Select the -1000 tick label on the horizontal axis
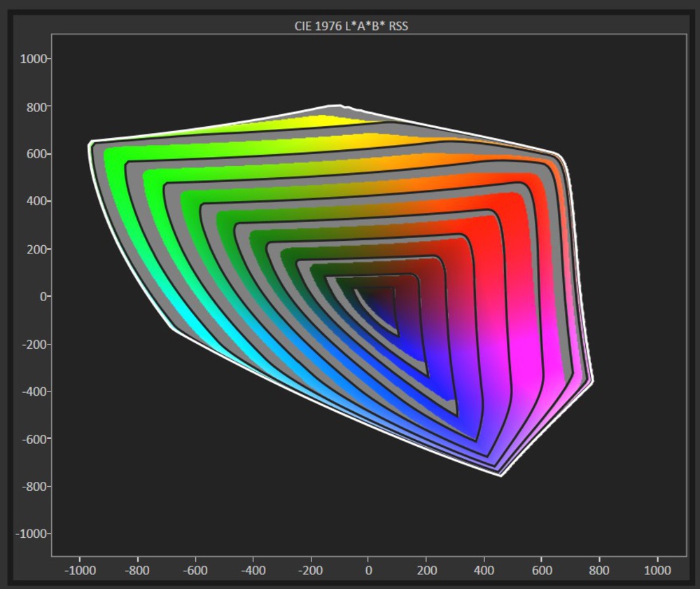The height and width of the screenshot is (589, 700). coord(79,569)
